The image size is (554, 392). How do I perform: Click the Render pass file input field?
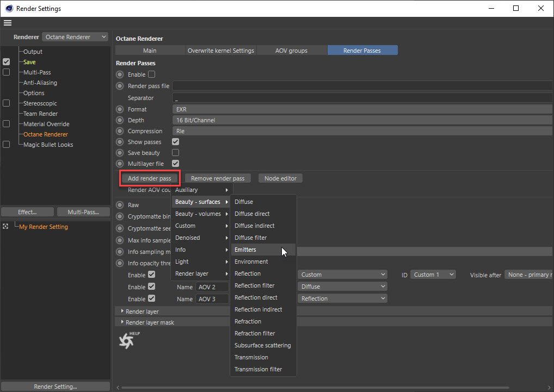362,86
